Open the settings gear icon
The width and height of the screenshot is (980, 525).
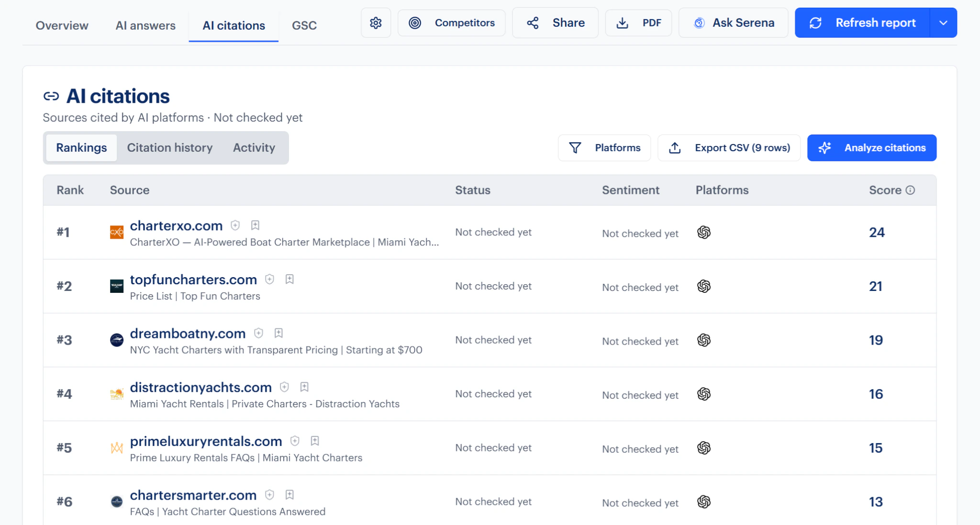376,22
